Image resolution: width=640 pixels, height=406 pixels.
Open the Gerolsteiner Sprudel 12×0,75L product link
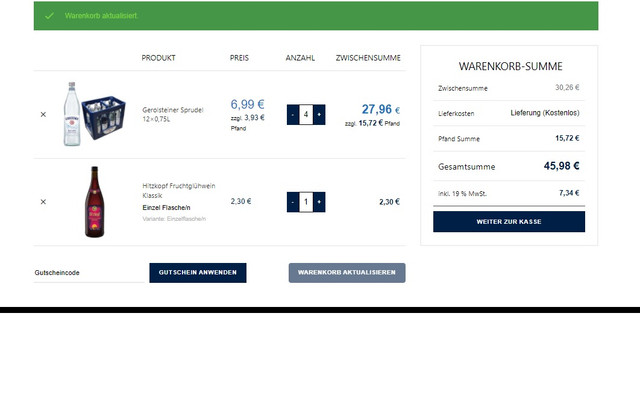[173, 114]
